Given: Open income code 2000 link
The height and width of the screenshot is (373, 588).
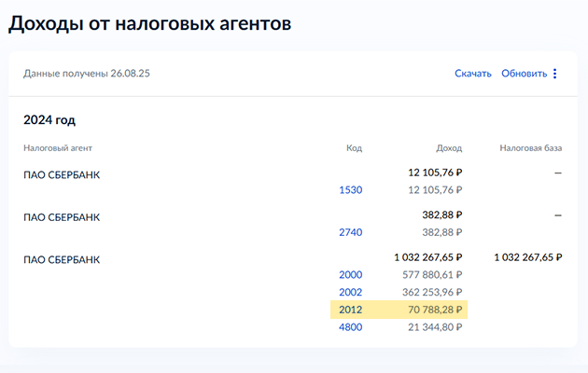Looking at the screenshot, I should point(351,274).
